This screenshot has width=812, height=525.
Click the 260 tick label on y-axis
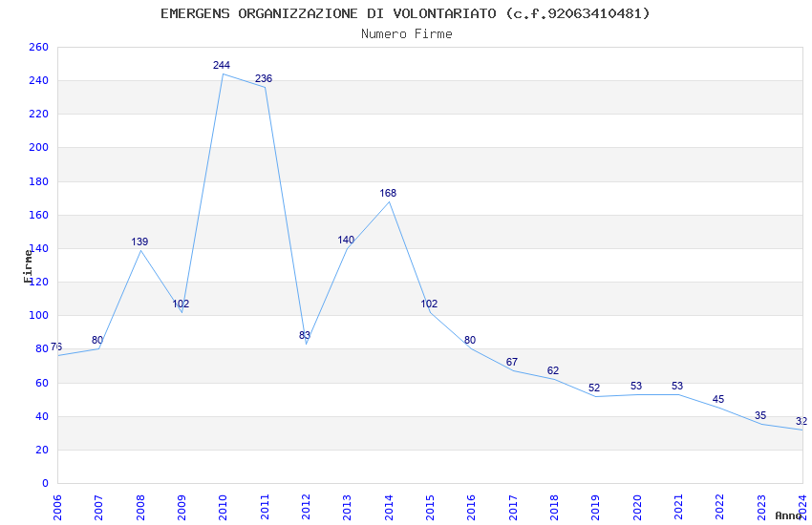pos(38,47)
